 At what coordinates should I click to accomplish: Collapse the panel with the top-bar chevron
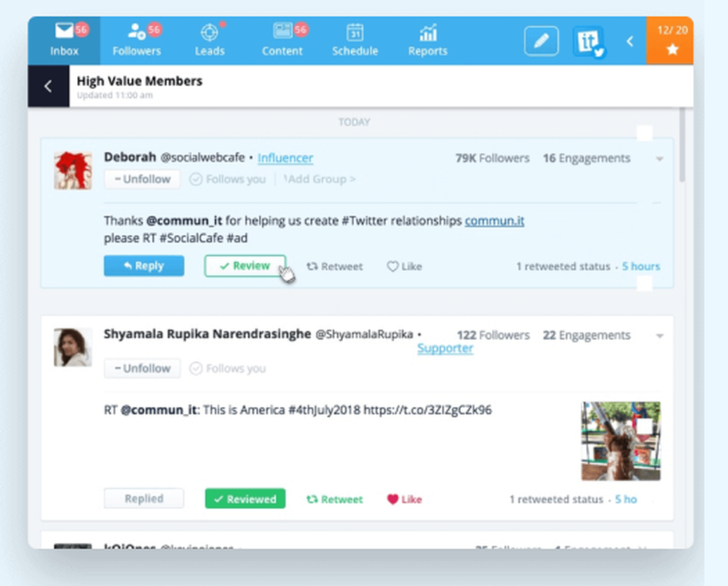click(630, 41)
